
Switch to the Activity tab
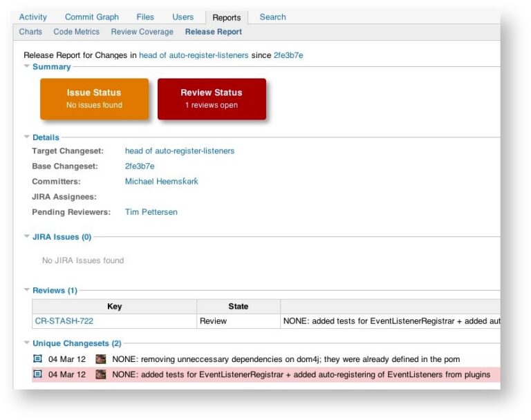(x=33, y=17)
